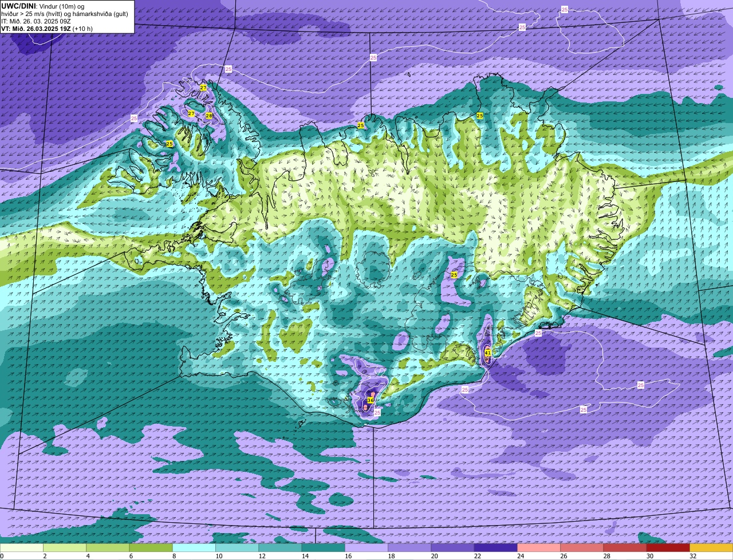Click the yellow '41' peak gust label
Image resolution: width=733 pixels, height=560 pixels.
tap(487, 353)
